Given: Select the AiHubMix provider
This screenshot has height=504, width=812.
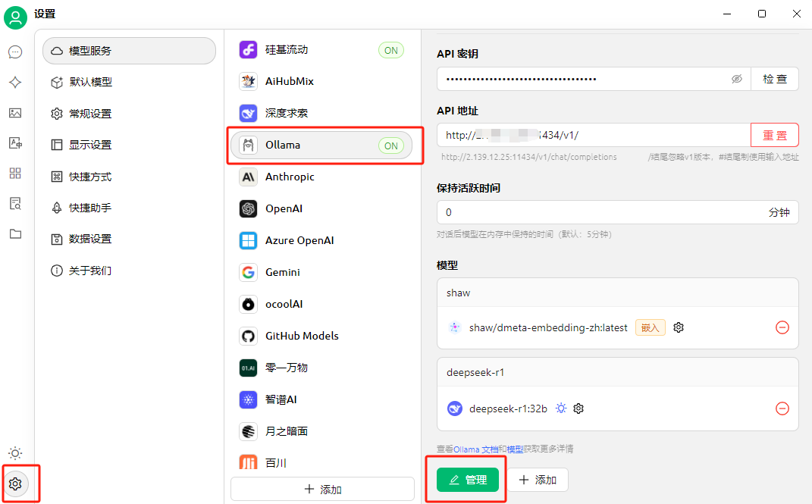Looking at the screenshot, I should [x=321, y=81].
